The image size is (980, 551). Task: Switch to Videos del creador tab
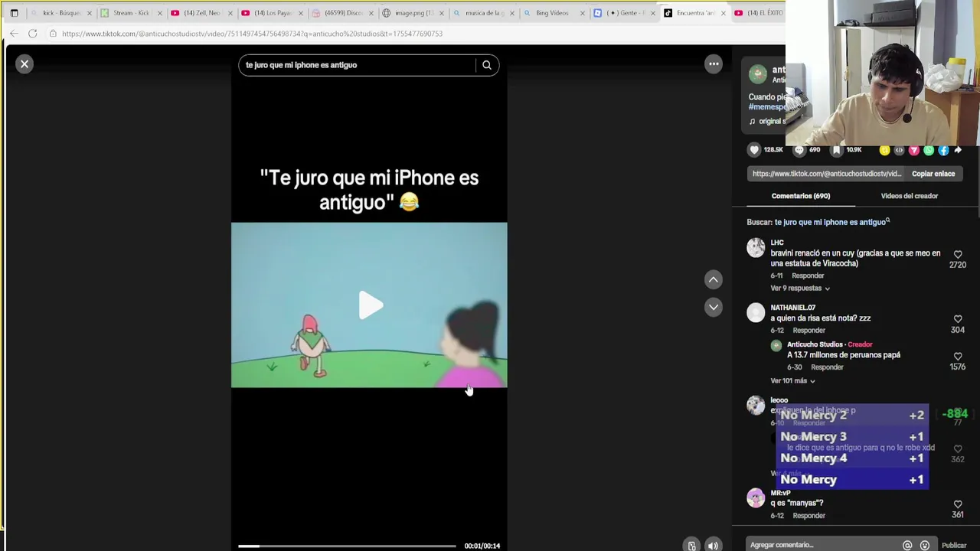[910, 196]
